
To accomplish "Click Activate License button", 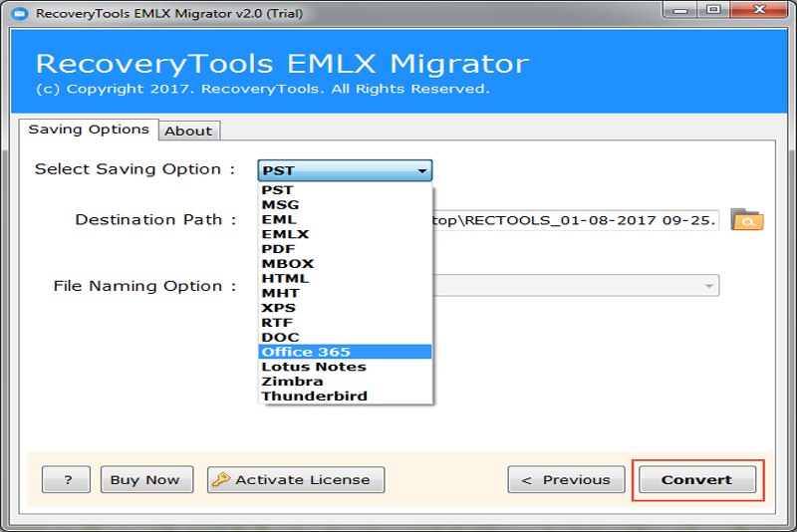I will 296,479.
